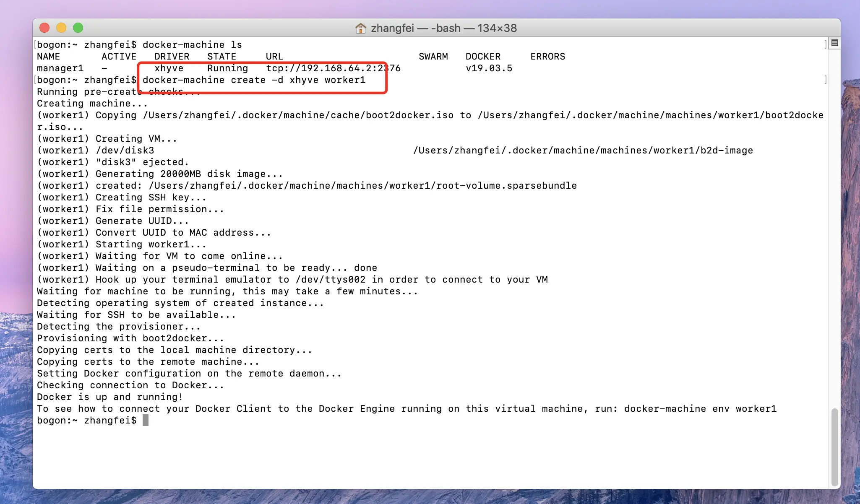Image resolution: width=860 pixels, height=504 pixels.
Task: Click the 'v19.03.5' Docker version text
Action: tap(489, 68)
